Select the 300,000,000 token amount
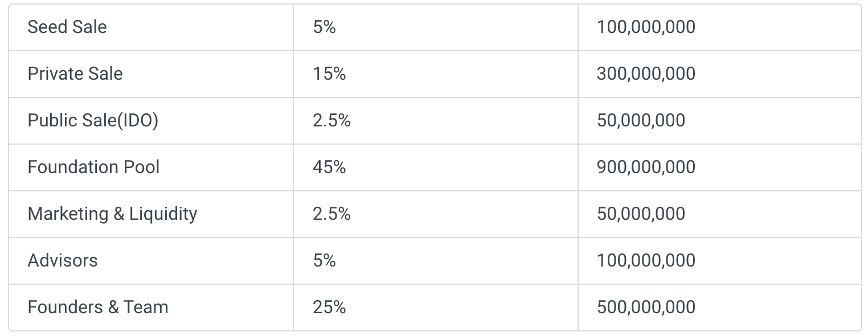The height and width of the screenshot is (336, 868). click(x=646, y=74)
